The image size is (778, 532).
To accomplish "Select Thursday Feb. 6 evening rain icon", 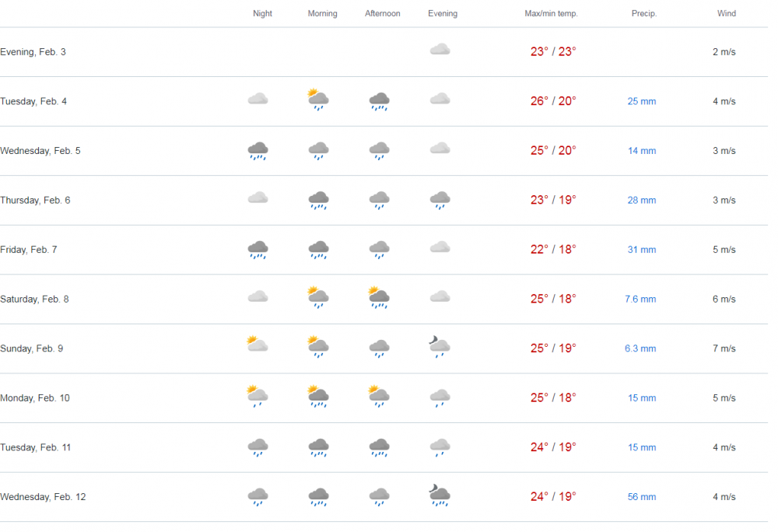I will [440, 200].
